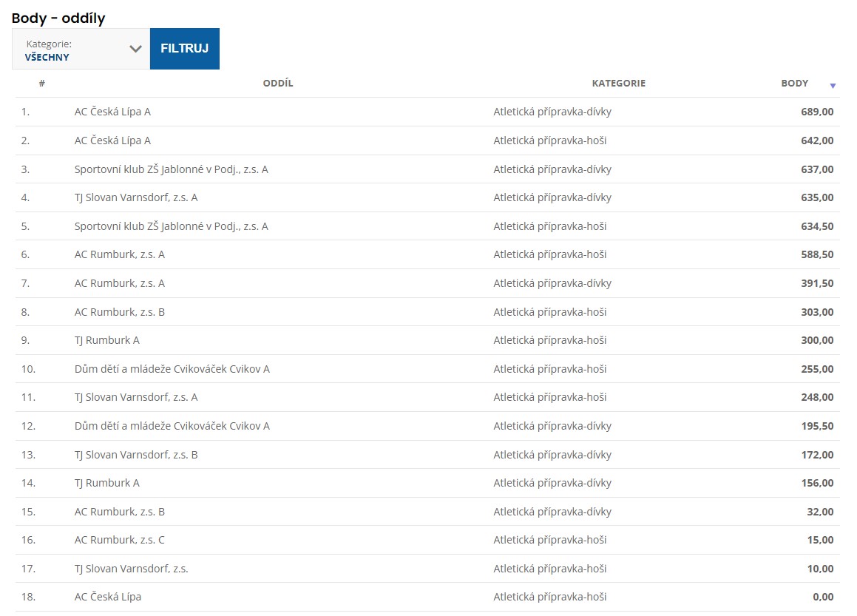Click Atletická přípravka-dívky in row 7
Screen dimensions: 857x616
[x=552, y=283]
